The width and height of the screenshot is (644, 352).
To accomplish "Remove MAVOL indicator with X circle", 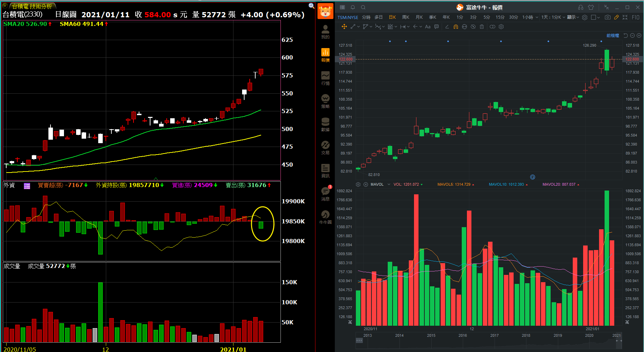I will tap(366, 184).
